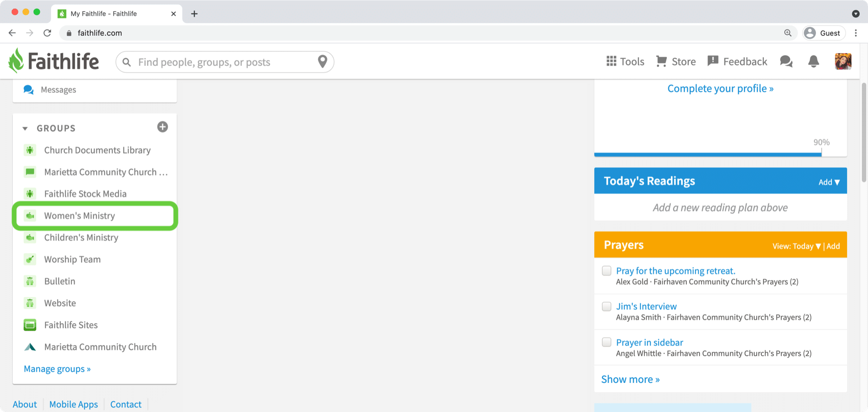Image resolution: width=868 pixels, height=412 pixels.
Task: Click the Children's Ministry group icon
Action: pos(30,237)
